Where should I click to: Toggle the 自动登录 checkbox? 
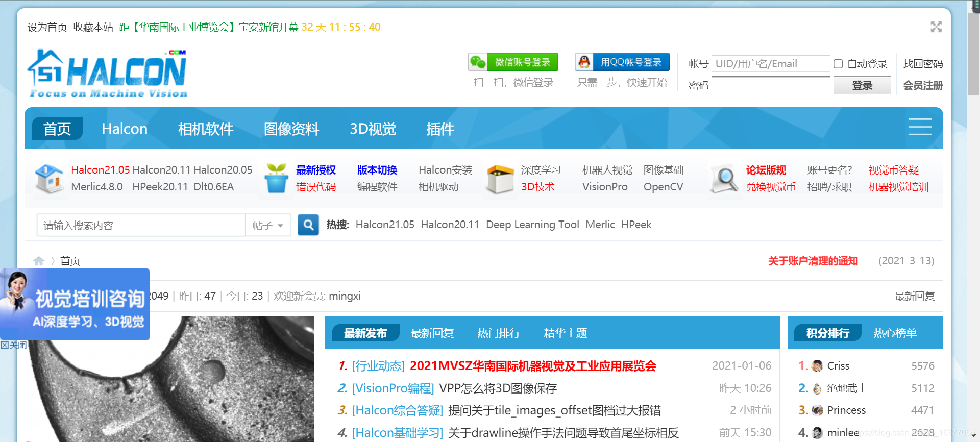pos(838,64)
